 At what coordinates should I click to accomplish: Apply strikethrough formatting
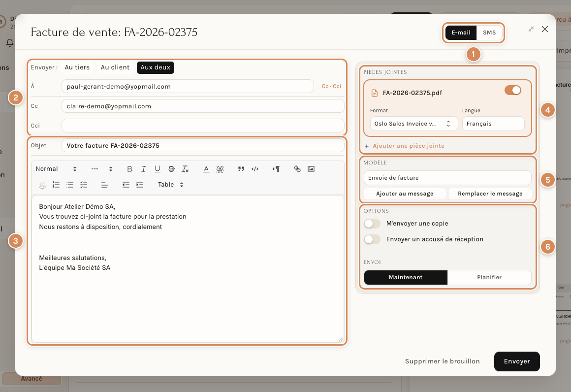171,169
